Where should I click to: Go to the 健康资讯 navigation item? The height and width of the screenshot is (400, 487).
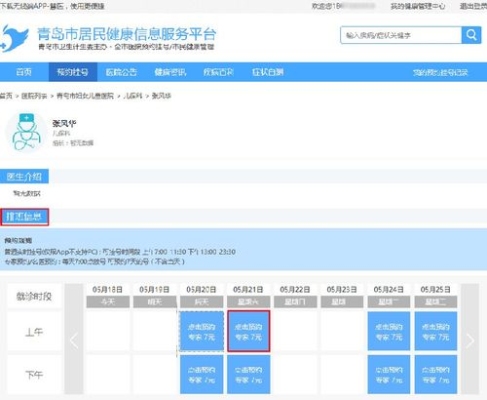[x=170, y=72]
